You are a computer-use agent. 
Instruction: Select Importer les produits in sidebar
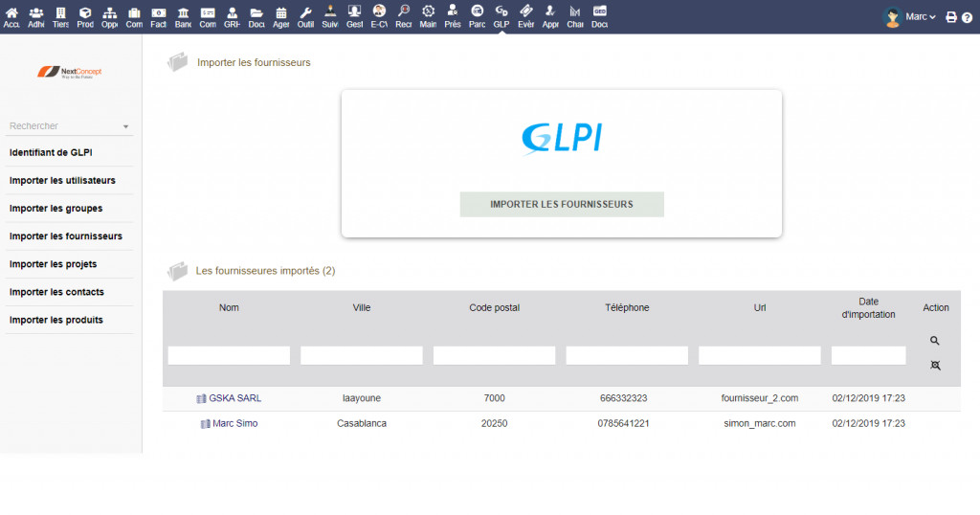pyautogui.click(x=56, y=320)
